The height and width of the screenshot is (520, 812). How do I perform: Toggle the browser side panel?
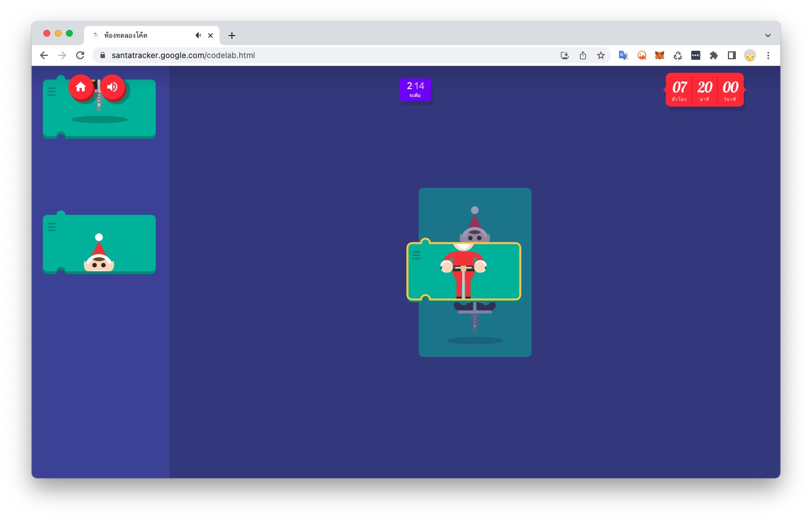[731, 55]
